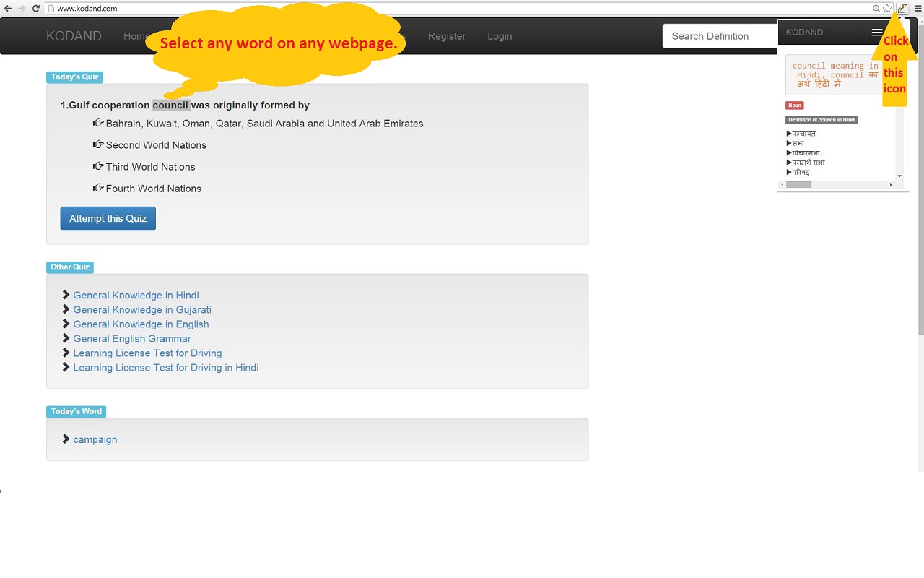This screenshot has height=578, width=924.
Task: Choose the Fourth World Nations option
Action: pyautogui.click(x=154, y=189)
